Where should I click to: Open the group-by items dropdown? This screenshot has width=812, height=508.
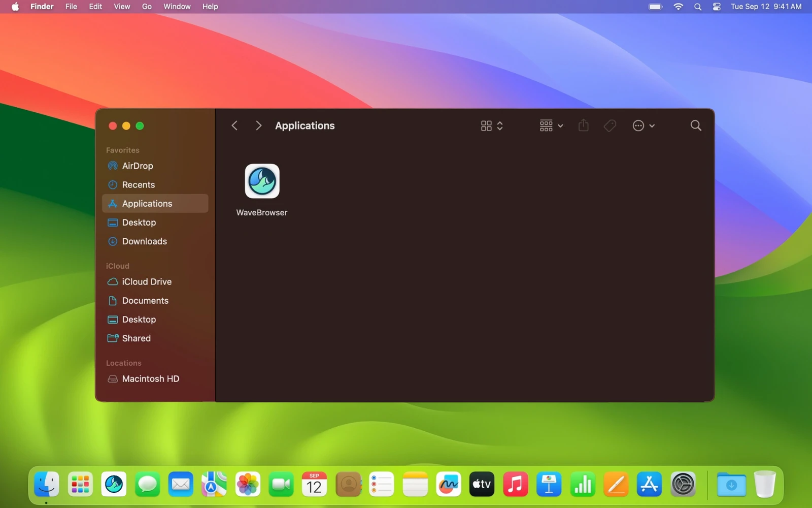[551, 125]
